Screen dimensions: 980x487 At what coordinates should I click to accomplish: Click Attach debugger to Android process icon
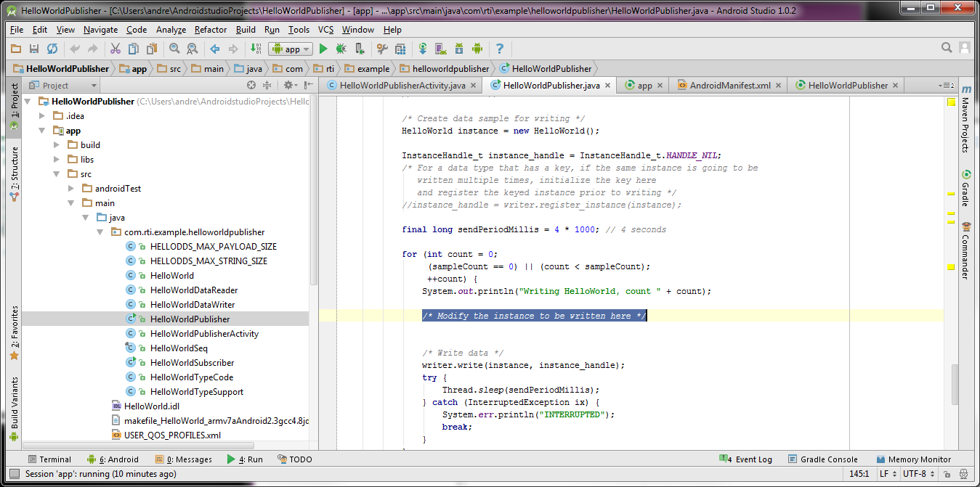360,49
